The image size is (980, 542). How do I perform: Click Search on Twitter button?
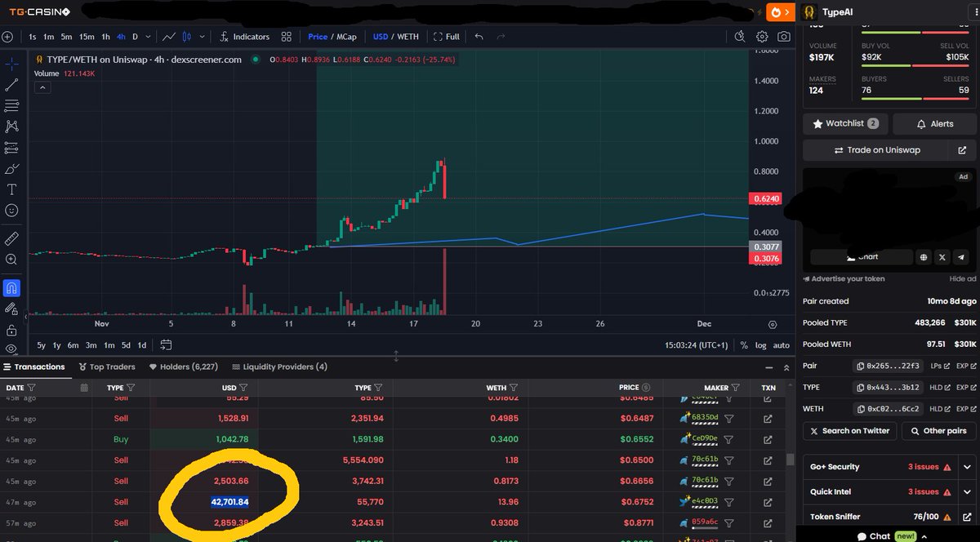849,431
